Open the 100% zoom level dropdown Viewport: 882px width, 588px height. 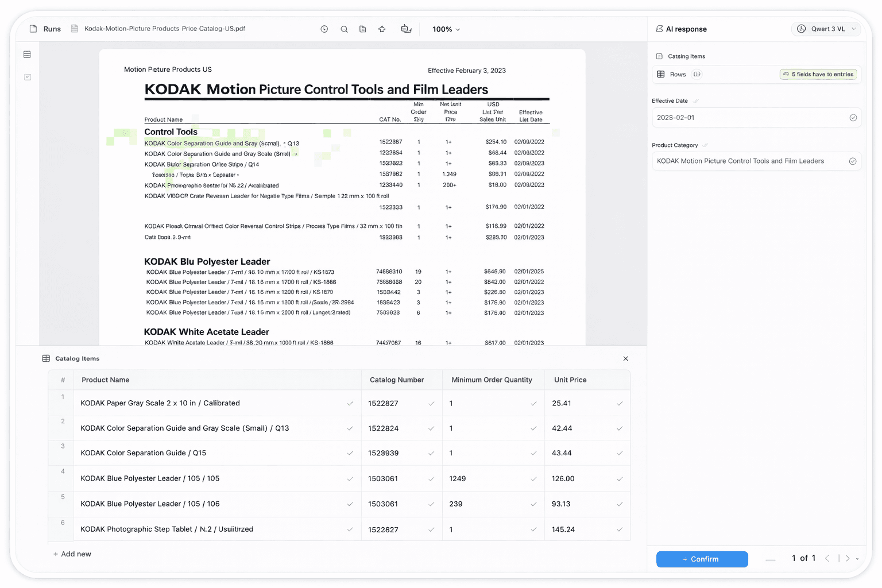[446, 29]
